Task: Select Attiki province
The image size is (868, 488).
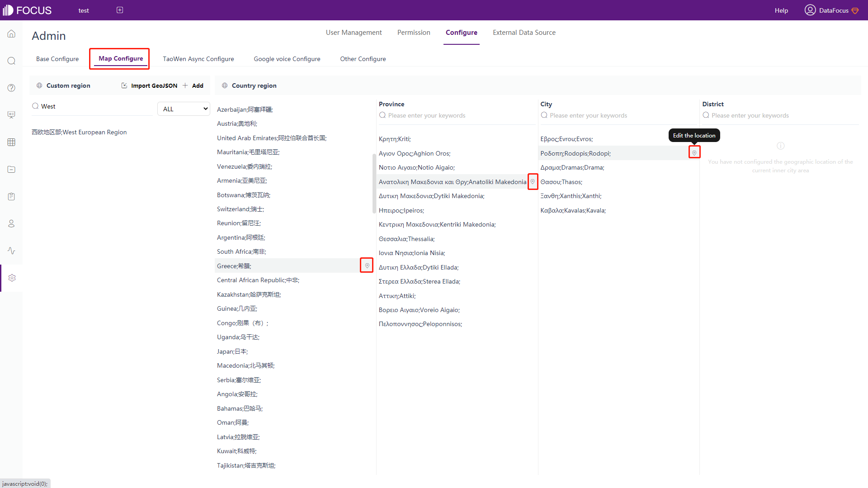Action: (397, 296)
